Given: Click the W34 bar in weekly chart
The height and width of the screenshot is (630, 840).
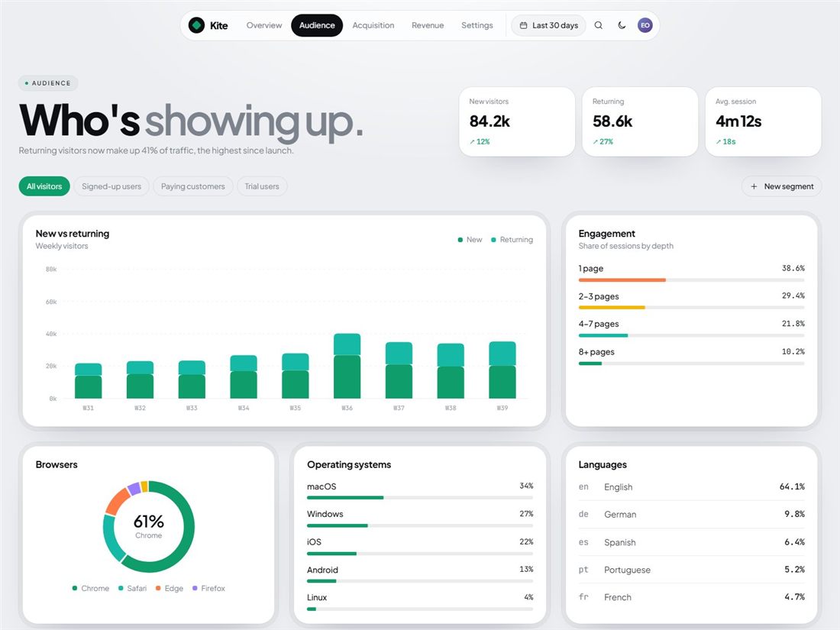Looking at the screenshot, I should [x=244, y=376].
